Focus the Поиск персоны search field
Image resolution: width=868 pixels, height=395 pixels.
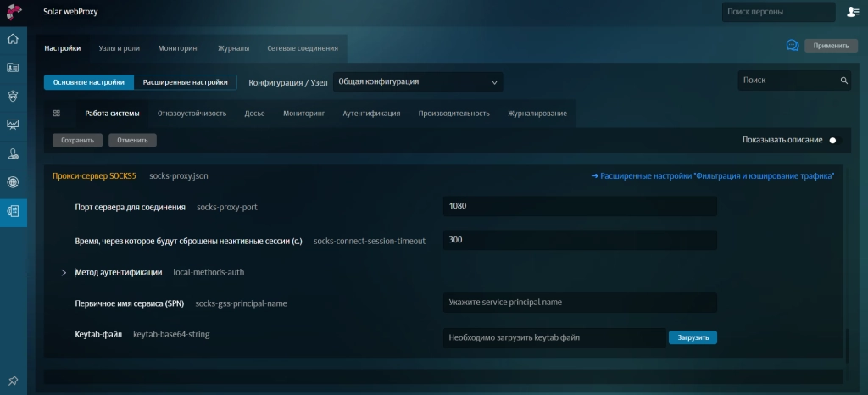[x=778, y=12]
